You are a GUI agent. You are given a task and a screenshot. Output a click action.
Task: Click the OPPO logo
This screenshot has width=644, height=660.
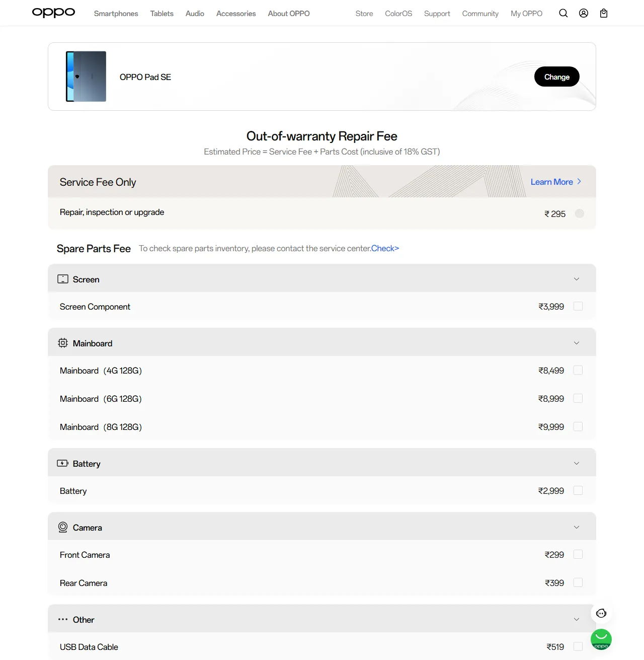coord(53,13)
